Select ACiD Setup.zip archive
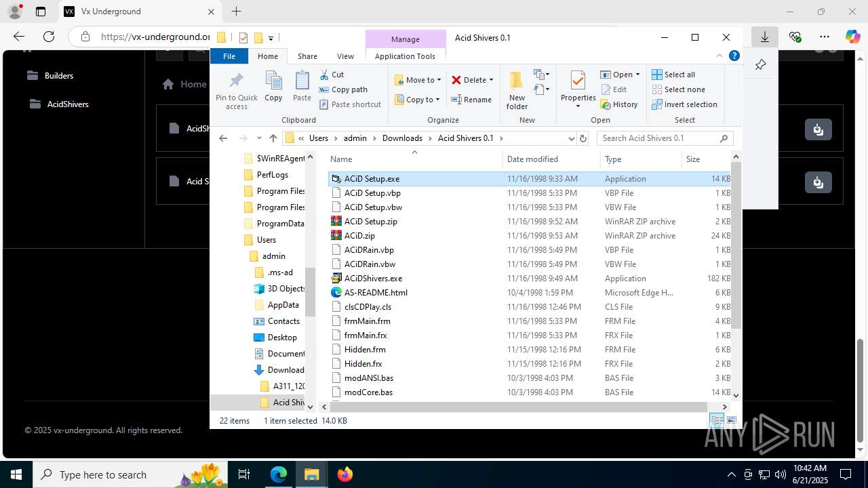This screenshot has width=868, height=488. [x=529, y=222]
